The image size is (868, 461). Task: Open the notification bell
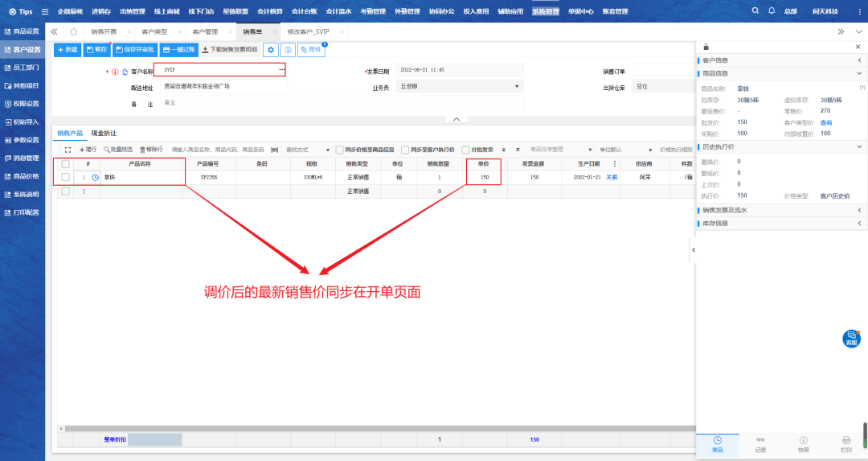coord(772,11)
